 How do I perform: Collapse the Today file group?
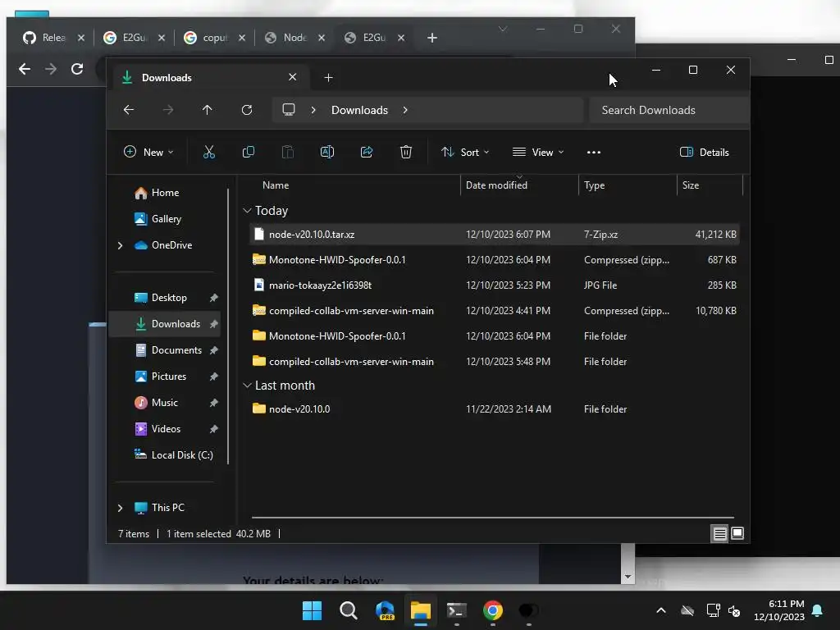tap(247, 211)
